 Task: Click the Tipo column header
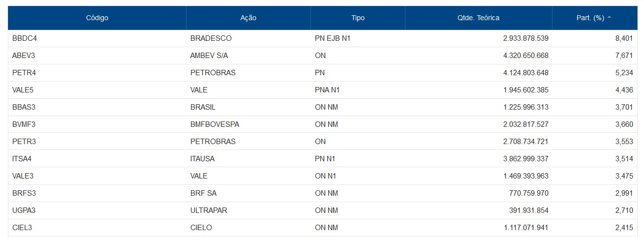click(x=358, y=18)
